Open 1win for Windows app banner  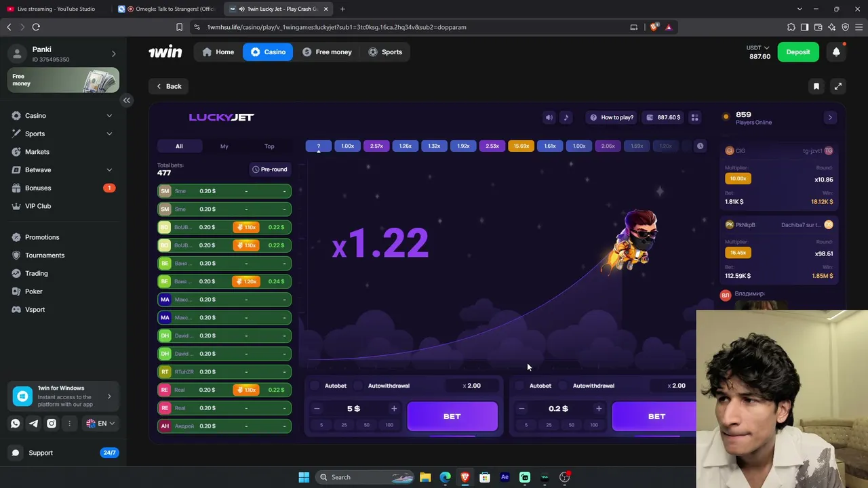(x=63, y=396)
